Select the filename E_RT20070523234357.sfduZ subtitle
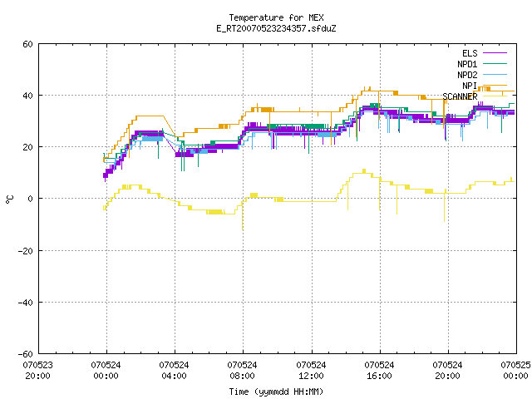Image resolution: width=532 pixels, height=399 pixels. 276,28
